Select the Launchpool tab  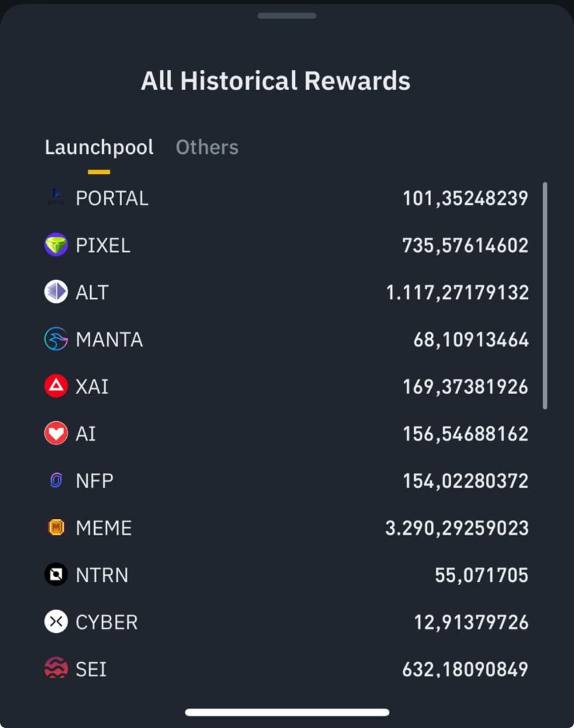click(x=99, y=147)
